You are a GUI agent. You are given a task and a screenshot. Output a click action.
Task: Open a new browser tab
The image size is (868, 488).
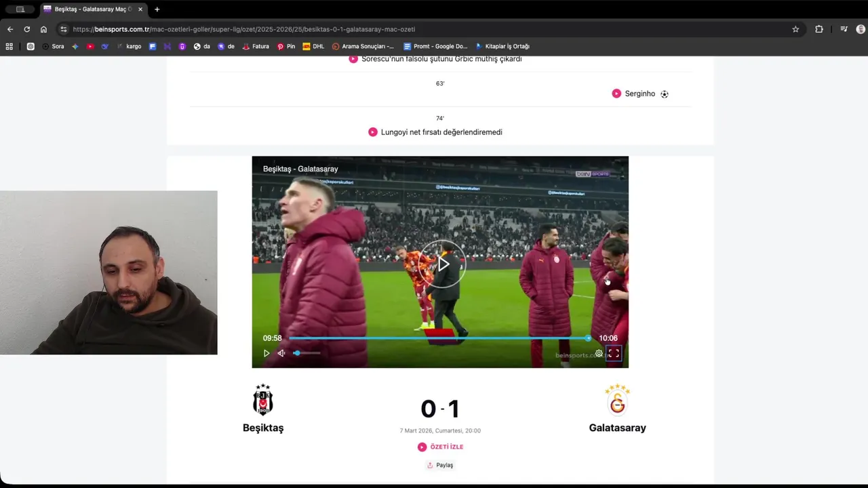click(157, 9)
